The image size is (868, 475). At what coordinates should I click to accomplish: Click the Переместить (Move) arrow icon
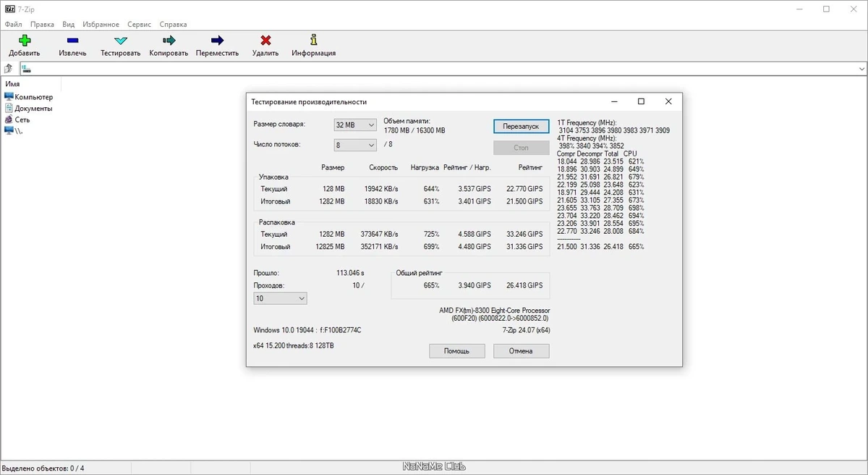217,41
